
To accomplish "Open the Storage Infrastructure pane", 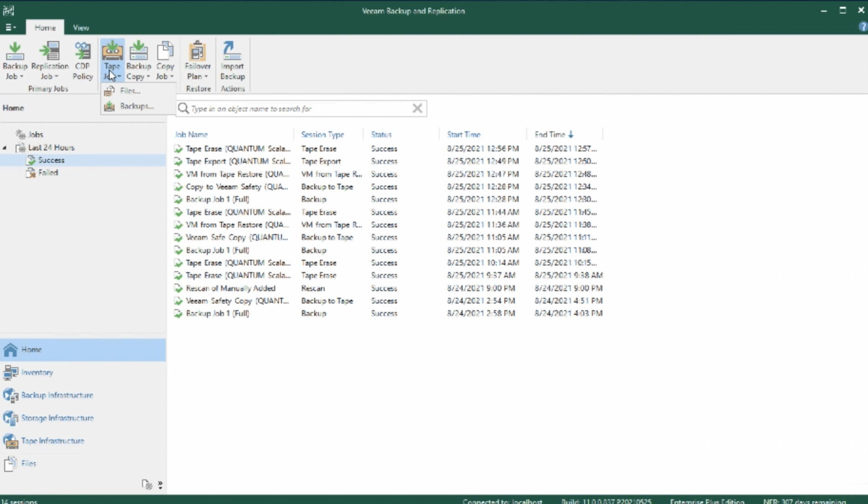I will click(x=83, y=418).
